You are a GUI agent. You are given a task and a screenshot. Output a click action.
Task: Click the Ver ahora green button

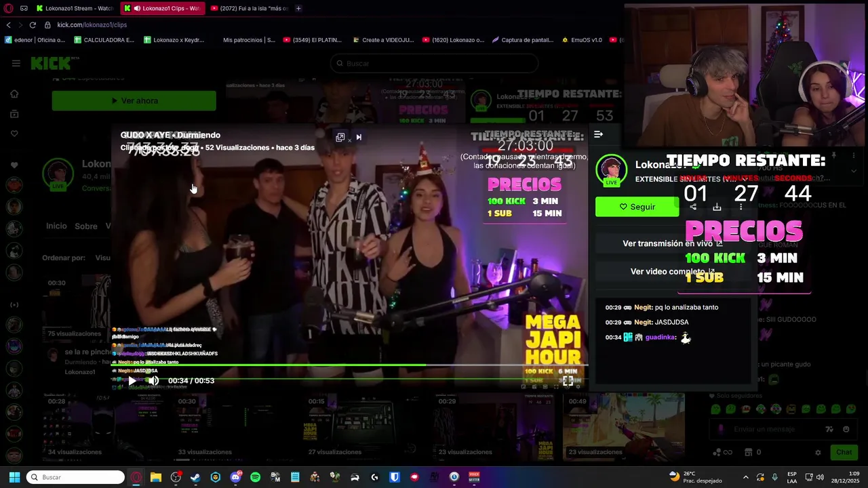click(134, 101)
